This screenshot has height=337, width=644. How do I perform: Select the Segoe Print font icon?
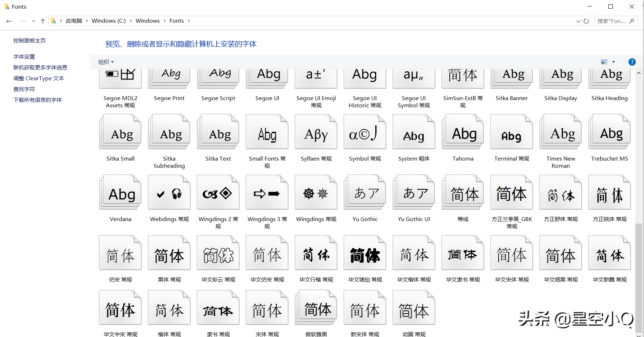tap(169, 79)
